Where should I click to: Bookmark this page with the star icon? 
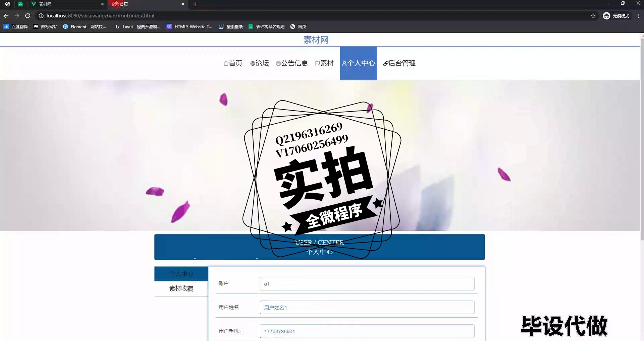tap(593, 16)
